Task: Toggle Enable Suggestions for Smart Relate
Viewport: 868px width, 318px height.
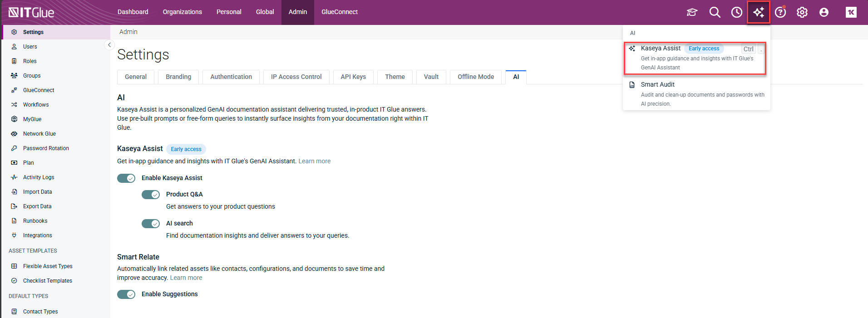Action: coord(126,294)
